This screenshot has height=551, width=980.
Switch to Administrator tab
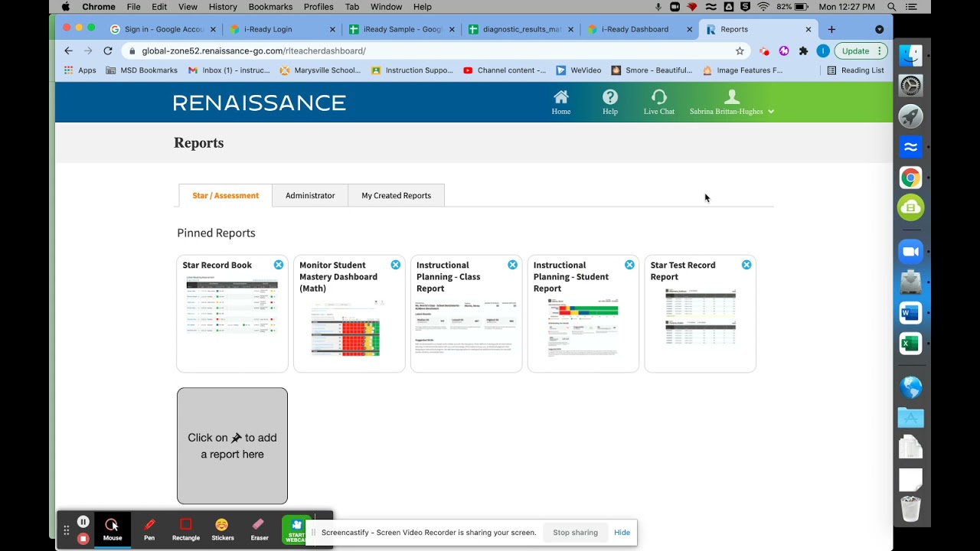tap(310, 195)
